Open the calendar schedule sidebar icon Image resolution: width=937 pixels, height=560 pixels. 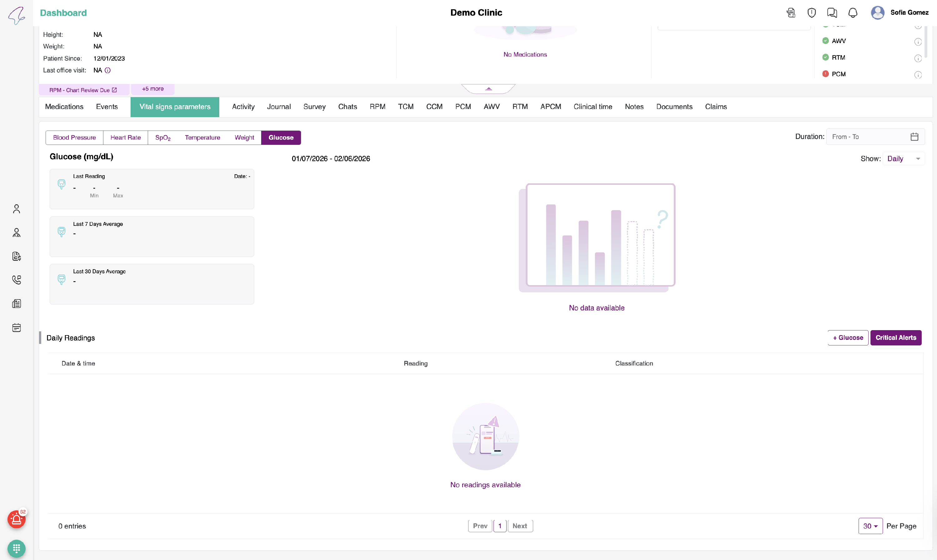coord(16,328)
